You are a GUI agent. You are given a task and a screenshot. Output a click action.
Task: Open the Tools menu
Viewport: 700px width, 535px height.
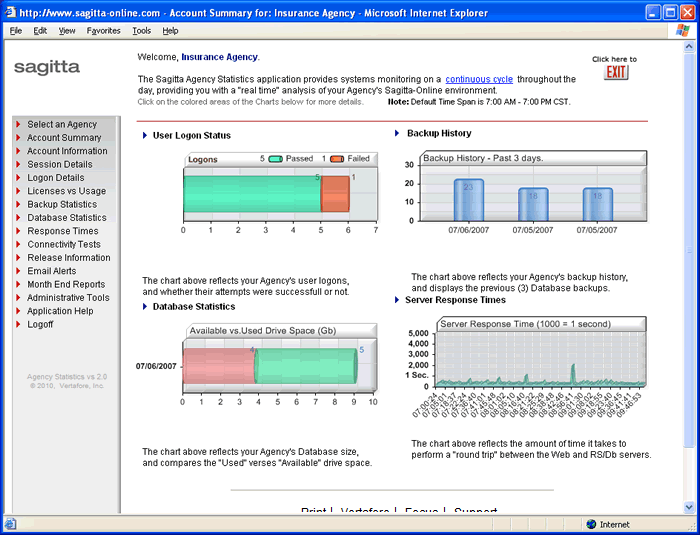(141, 31)
